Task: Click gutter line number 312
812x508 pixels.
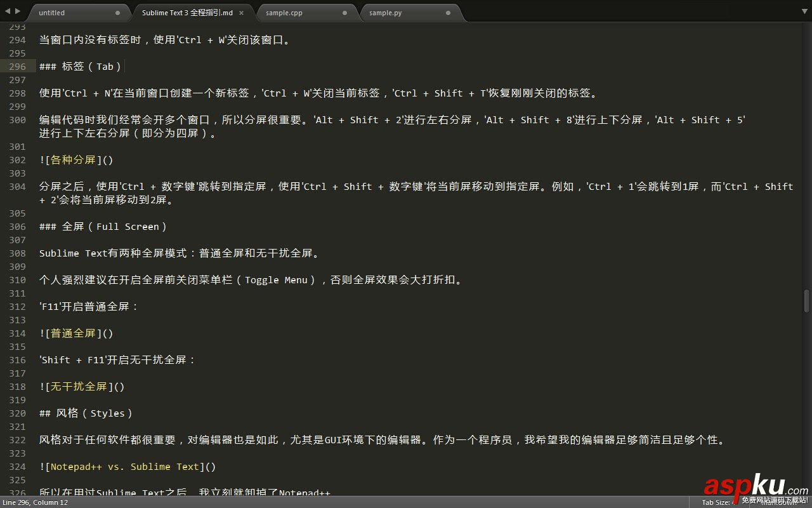Action: [17, 307]
